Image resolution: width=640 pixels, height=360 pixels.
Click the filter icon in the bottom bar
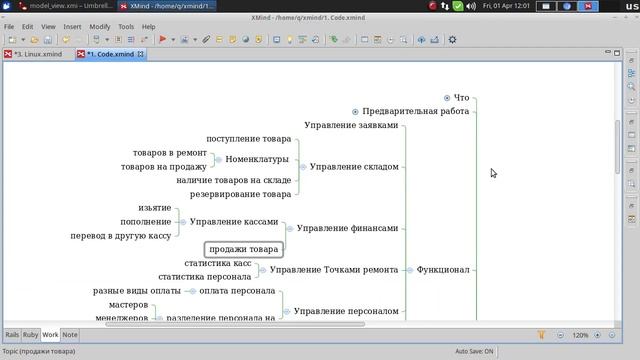coord(541,335)
